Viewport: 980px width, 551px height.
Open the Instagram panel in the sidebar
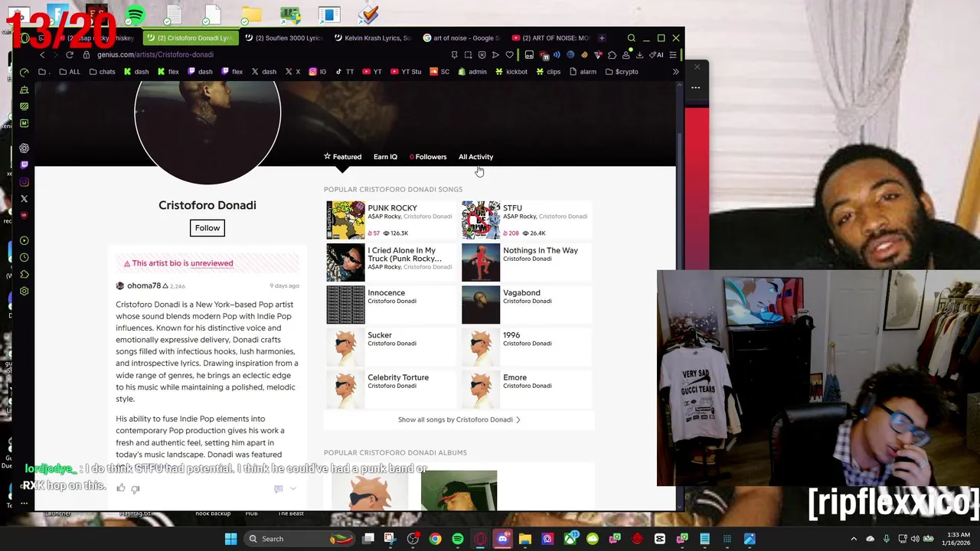point(24,181)
